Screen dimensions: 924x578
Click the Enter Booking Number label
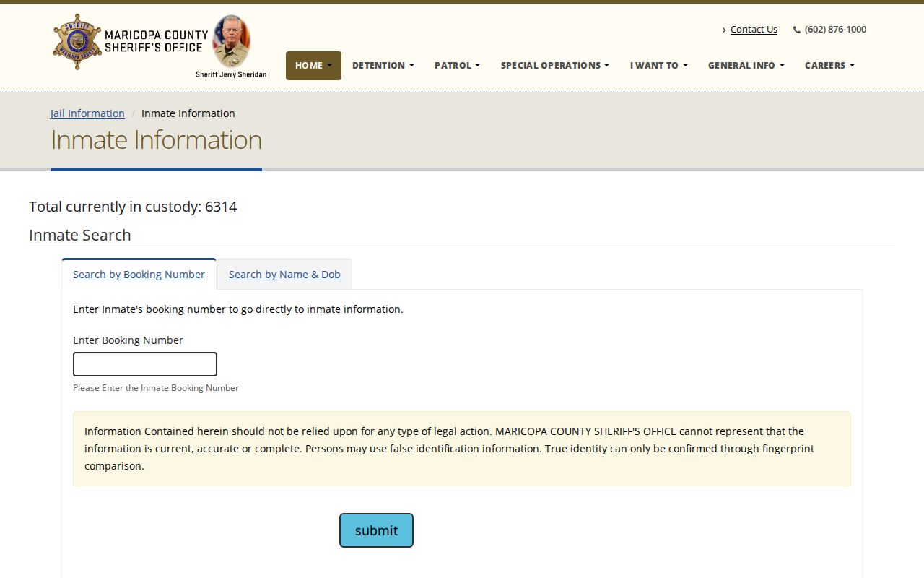click(x=128, y=340)
